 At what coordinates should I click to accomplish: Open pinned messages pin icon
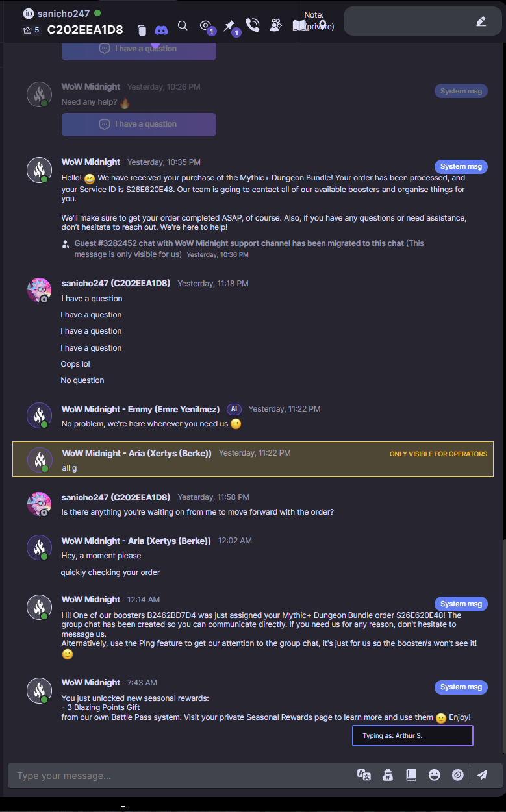[229, 27]
